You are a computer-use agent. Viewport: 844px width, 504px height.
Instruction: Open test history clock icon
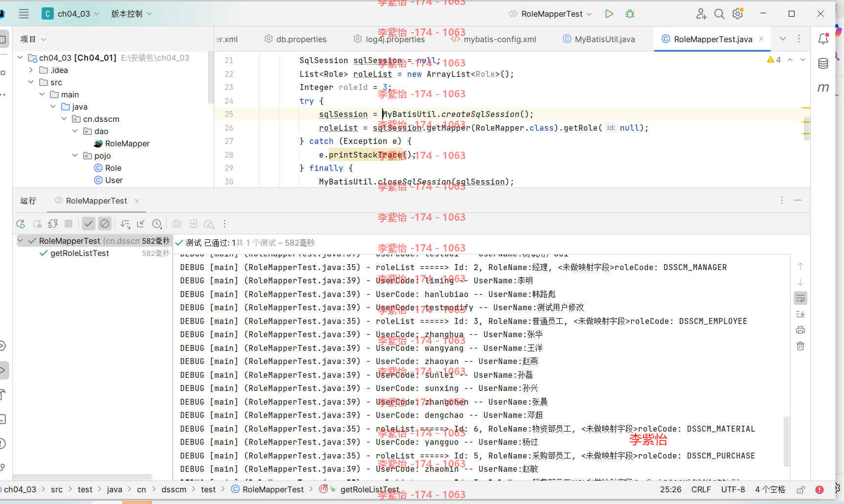coord(157,224)
